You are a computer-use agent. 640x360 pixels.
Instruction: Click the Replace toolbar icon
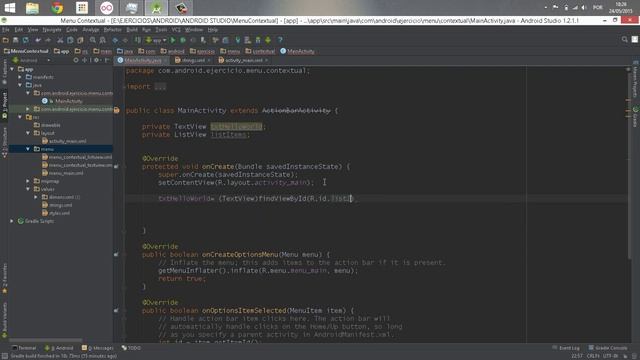pos(102,40)
